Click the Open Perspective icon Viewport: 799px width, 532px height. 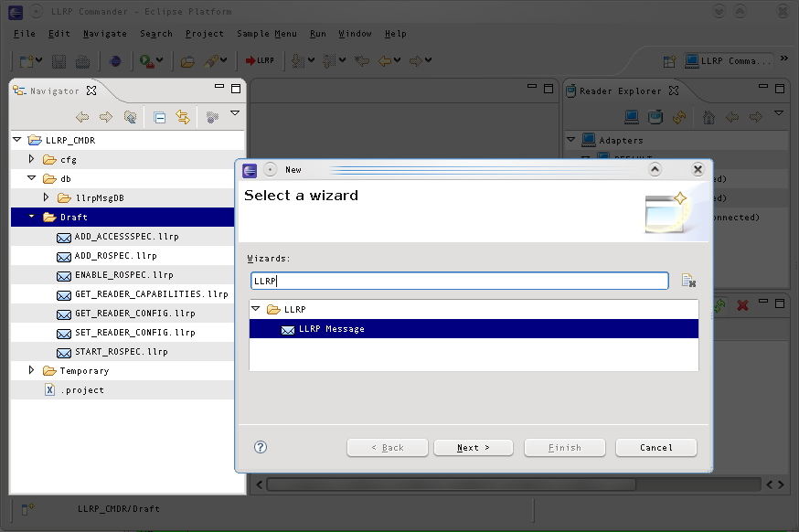(669, 61)
